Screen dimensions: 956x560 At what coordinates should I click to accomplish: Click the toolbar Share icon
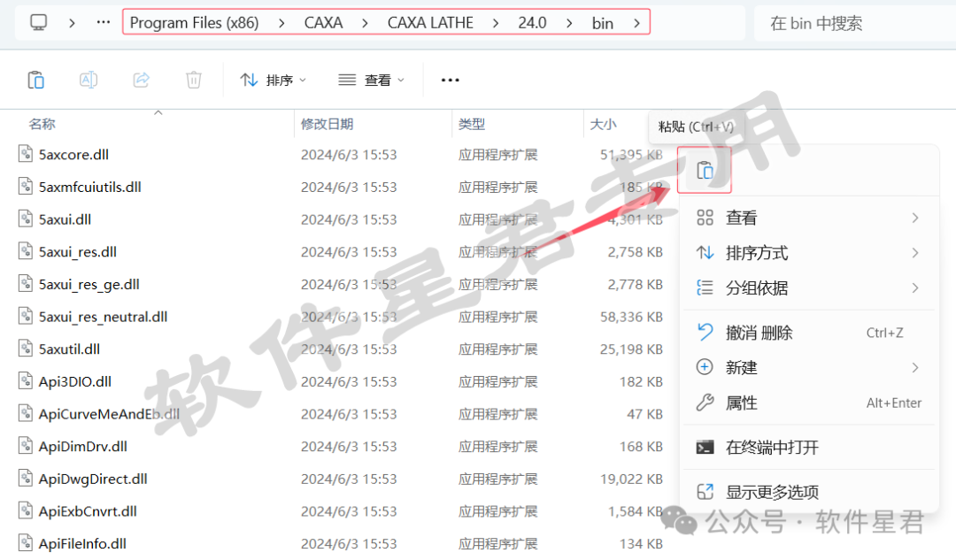click(x=142, y=80)
